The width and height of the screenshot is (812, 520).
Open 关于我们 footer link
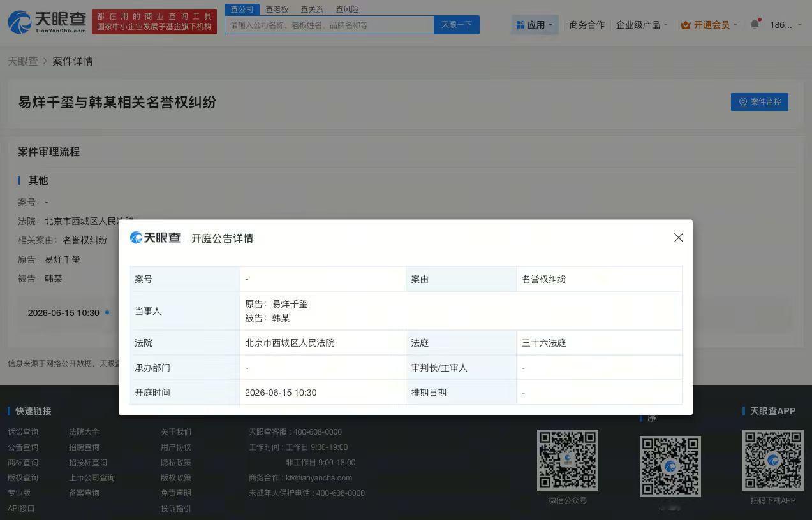point(176,432)
